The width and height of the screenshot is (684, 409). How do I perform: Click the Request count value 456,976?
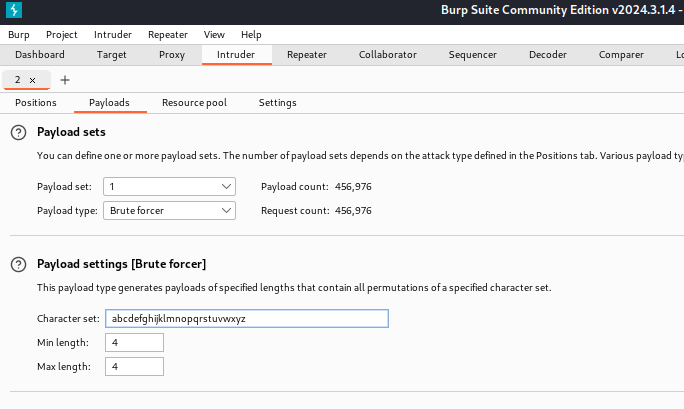point(353,211)
